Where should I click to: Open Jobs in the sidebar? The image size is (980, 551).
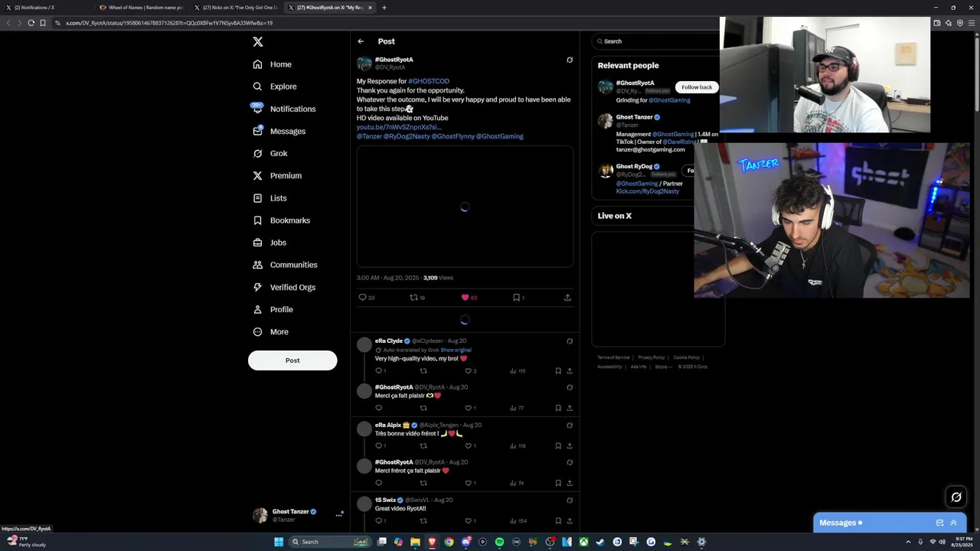click(269, 243)
